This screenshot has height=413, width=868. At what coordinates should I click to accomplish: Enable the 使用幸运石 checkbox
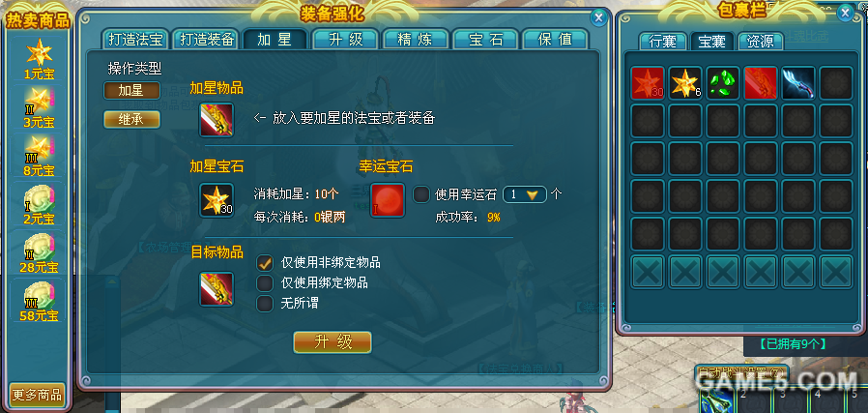pos(421,194)
